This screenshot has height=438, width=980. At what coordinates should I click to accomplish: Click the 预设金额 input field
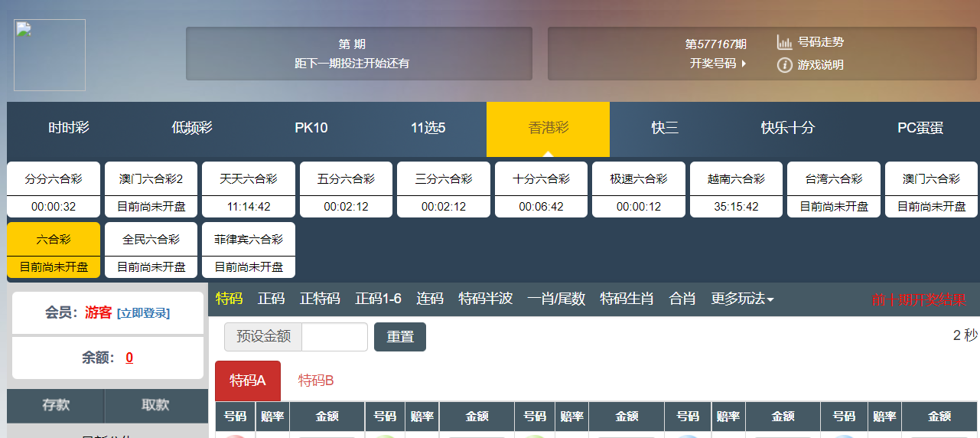(x=334, y=337)
